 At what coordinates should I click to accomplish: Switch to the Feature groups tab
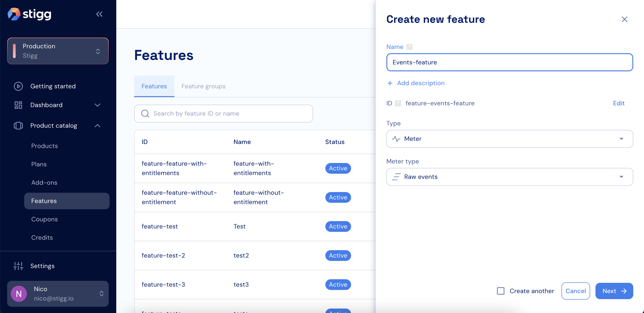203,86
